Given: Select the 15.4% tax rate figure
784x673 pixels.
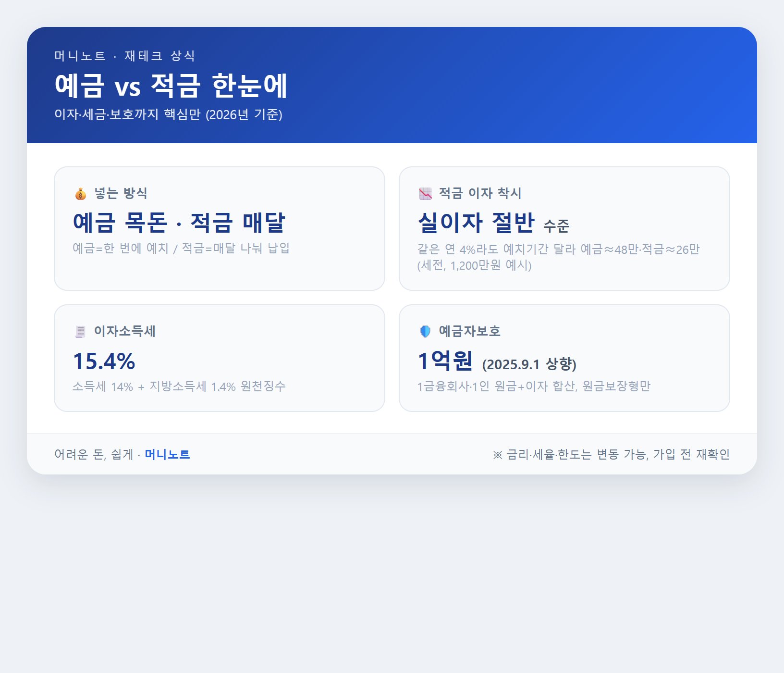Looking at the screenshot, I should [104, 361].
